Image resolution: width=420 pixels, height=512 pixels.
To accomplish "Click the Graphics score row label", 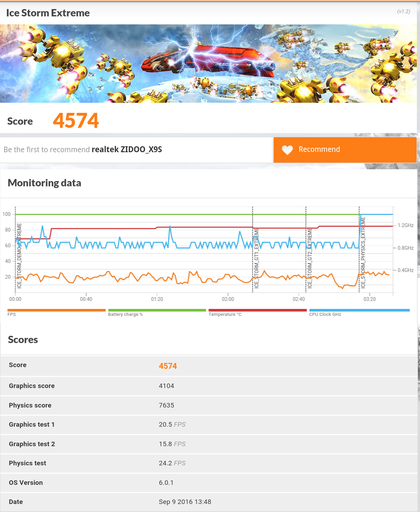I will 32,386.
